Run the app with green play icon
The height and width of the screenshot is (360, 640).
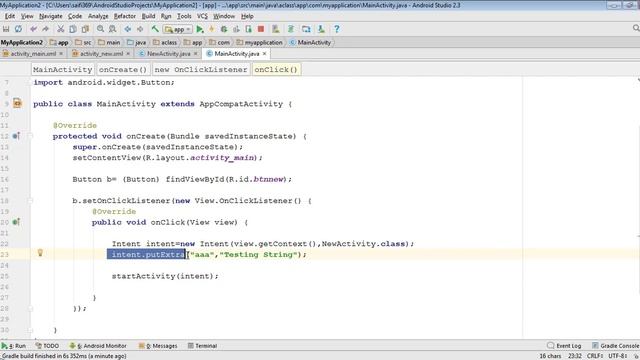point(200,29)
